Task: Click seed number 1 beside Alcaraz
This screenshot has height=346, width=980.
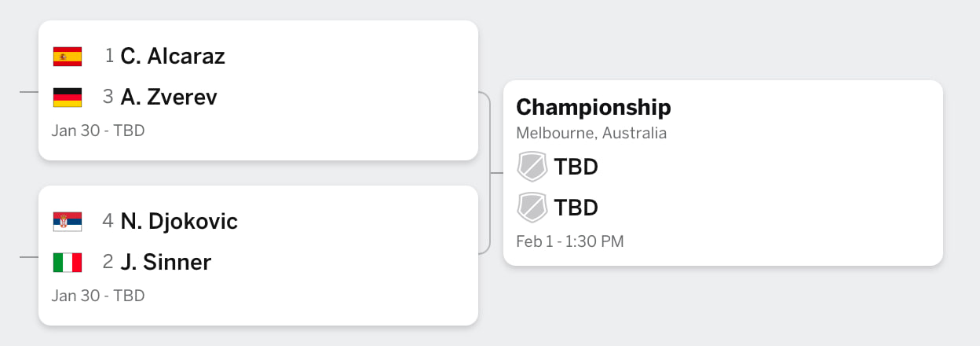Action: [109, 57]
